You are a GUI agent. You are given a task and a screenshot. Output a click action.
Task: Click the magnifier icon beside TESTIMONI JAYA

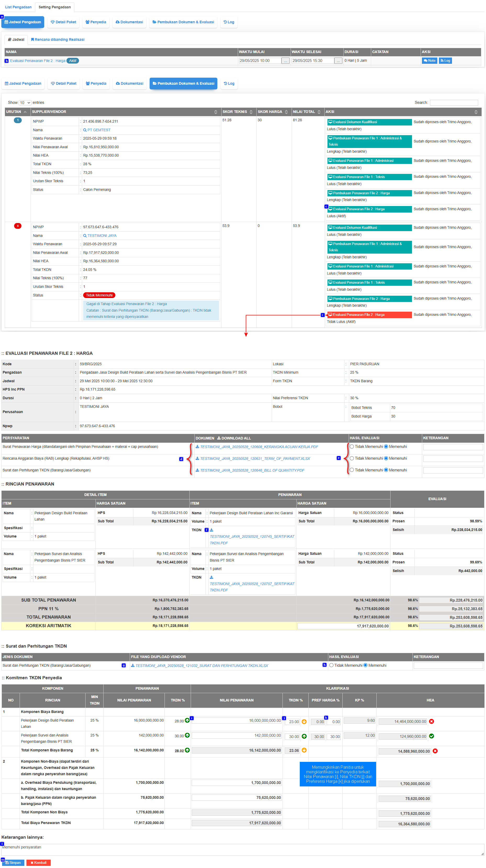[85, 236]
